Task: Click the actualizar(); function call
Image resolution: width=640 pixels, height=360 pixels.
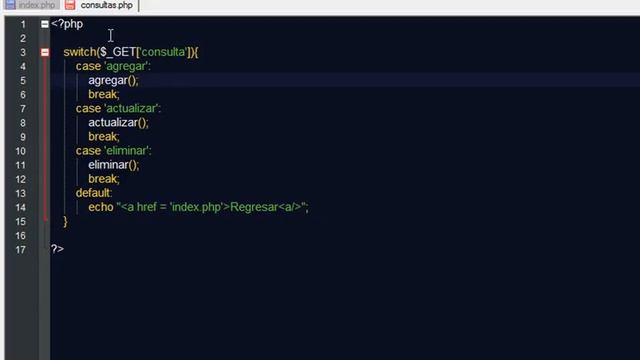Action: (x=118, y=122)
